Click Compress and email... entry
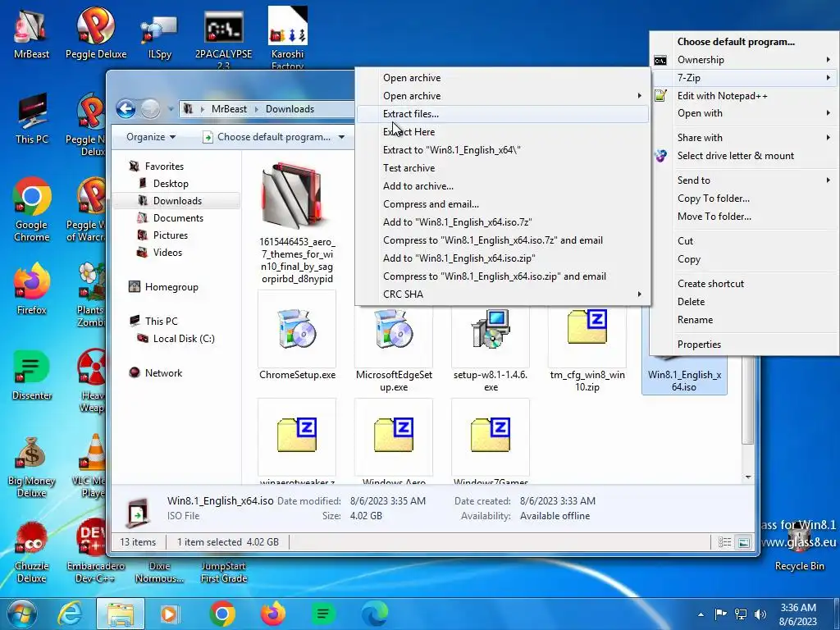 click(503, 204)
